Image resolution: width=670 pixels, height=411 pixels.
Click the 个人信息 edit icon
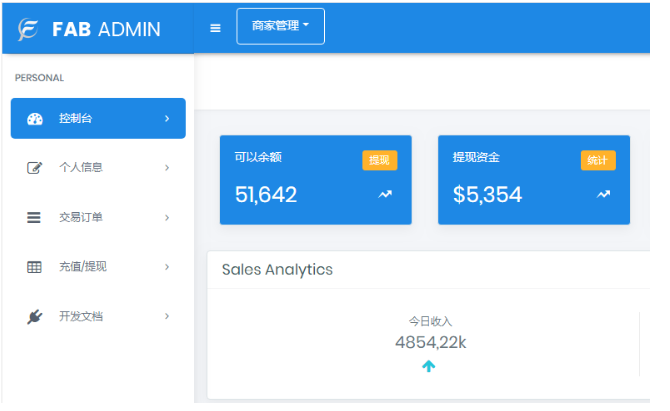[34, 168]
